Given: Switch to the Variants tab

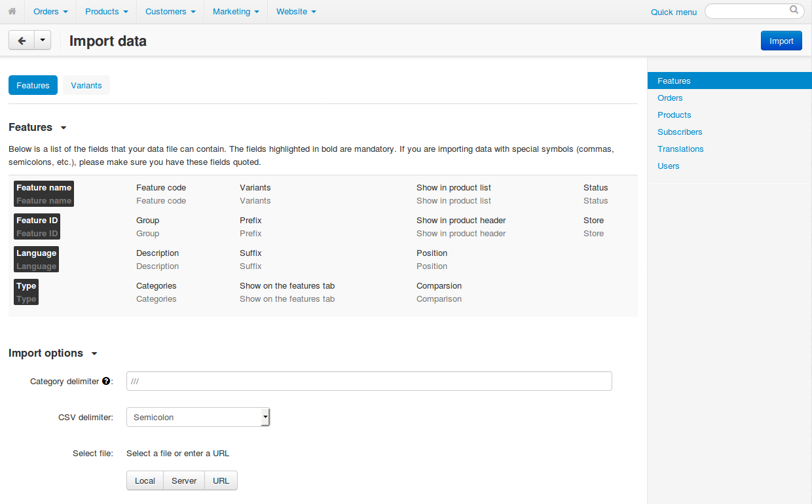Looking at the screenshot, I should coord(86,85).
